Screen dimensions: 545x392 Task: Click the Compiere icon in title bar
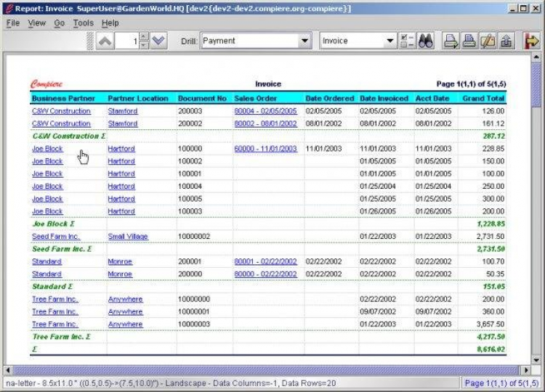[9, 8]
